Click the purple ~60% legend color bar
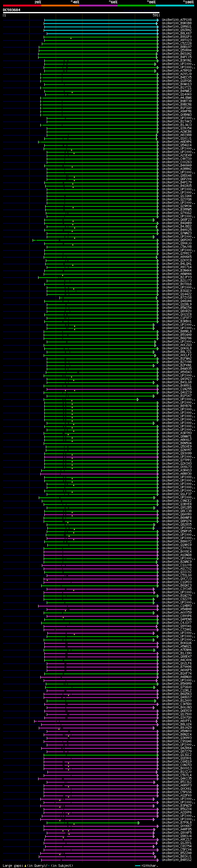 99,6
